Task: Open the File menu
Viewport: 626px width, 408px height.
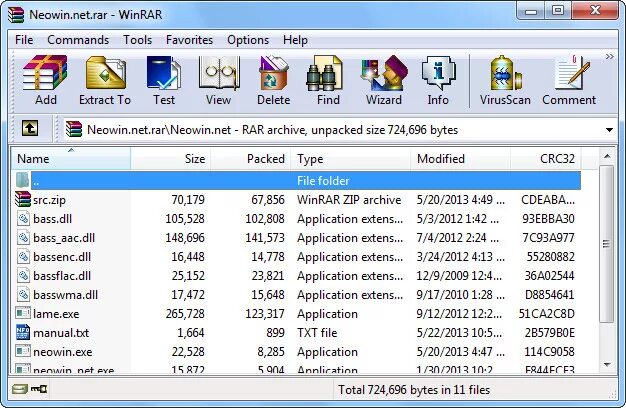Action: point(24,40)
